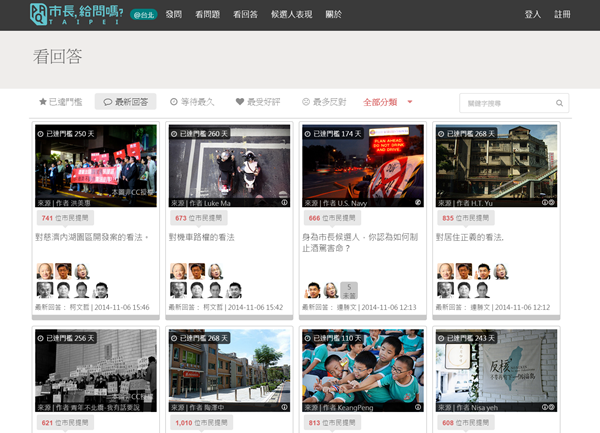Filter by 最多反對 sad face icon
The width and height of the screenshot is (600, 433).
click(323, 102)
